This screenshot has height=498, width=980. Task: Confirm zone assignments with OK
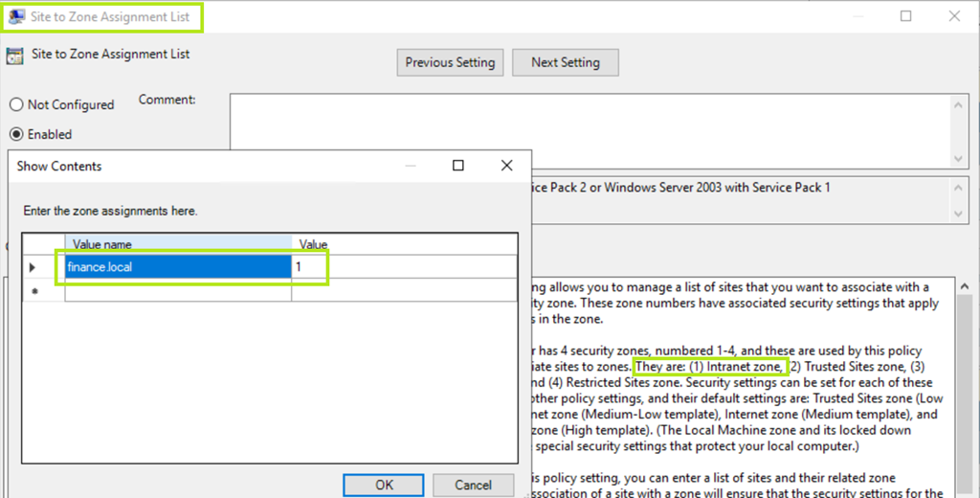(x=384, y=485)
